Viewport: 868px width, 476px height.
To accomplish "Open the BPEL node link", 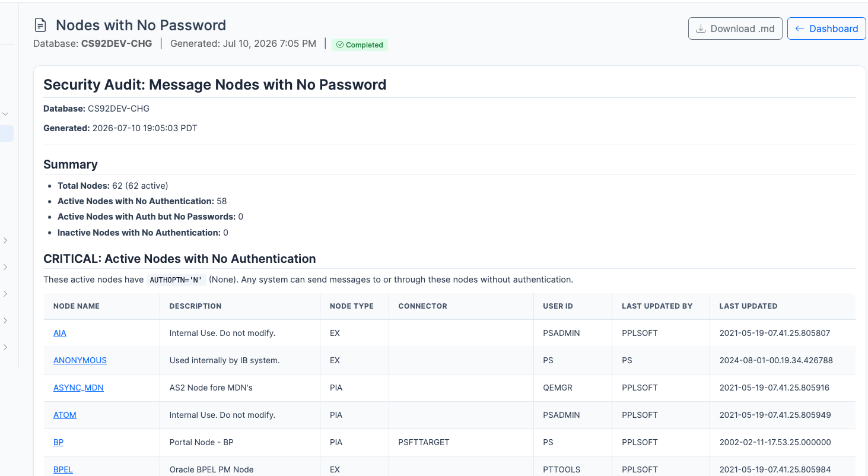I will (63, 469).
